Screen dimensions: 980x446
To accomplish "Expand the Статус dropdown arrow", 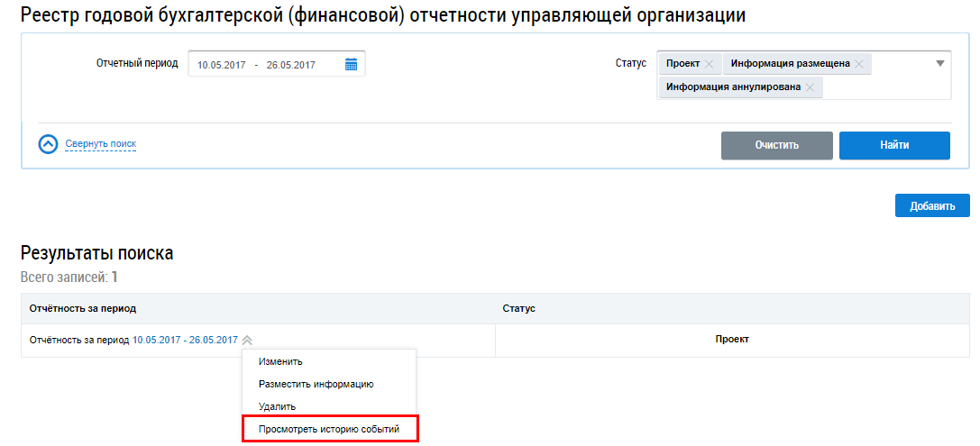I will [x=939, y=64].
